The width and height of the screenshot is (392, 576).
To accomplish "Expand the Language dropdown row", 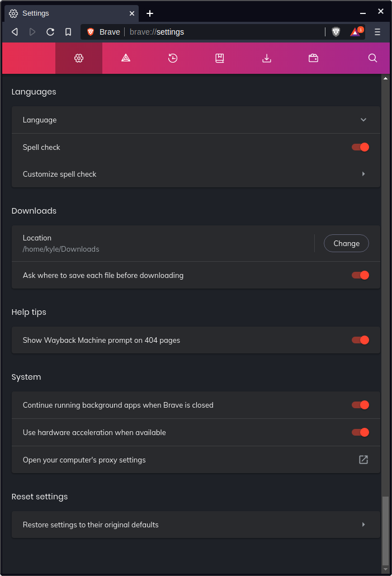I will pyautogui.click(x=363, y=120).
